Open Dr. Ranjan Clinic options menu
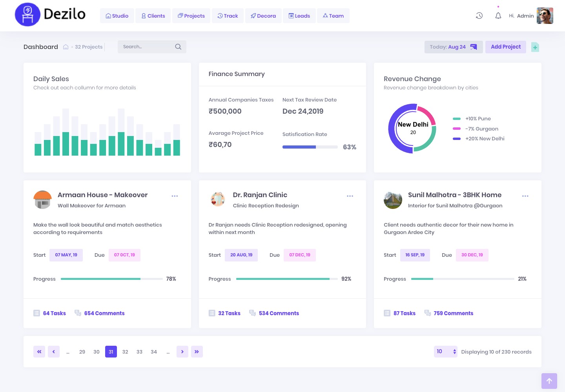565x392 pixels. click(x=350, y=196)
